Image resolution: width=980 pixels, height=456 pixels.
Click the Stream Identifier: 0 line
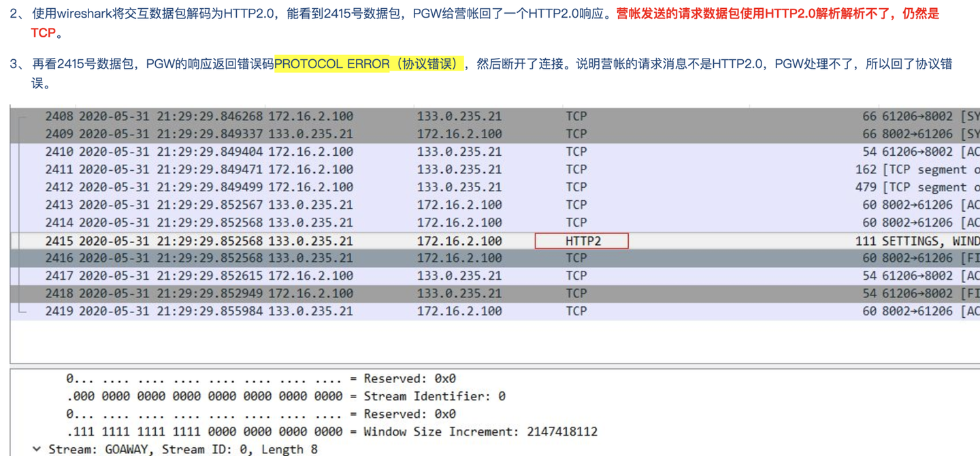(286, 396)
